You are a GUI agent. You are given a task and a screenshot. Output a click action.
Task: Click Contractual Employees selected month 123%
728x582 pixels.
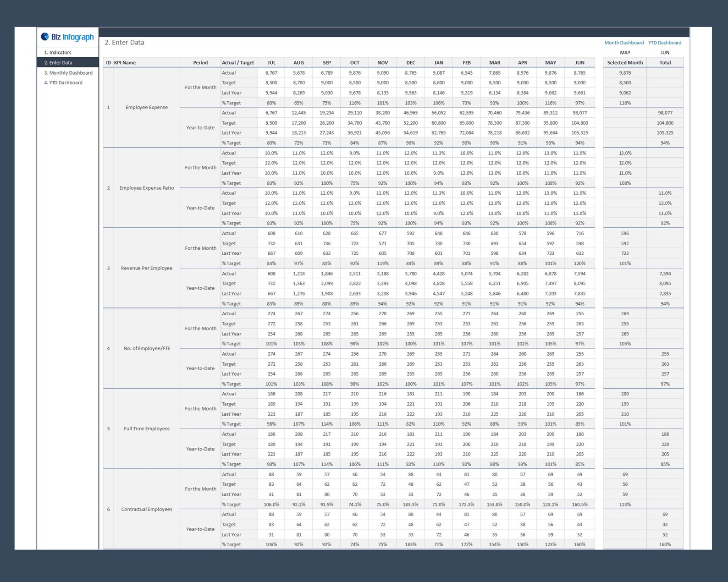click(x=625, y=504)
